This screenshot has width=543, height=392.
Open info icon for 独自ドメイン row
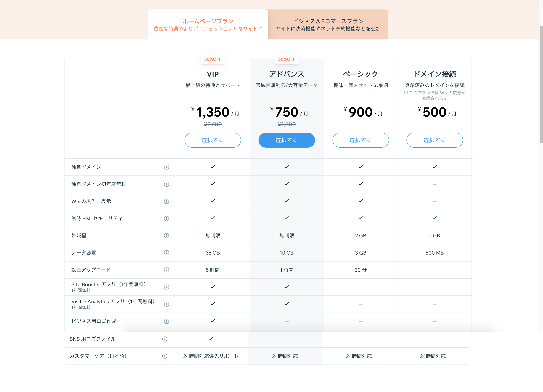coord(166,167)
